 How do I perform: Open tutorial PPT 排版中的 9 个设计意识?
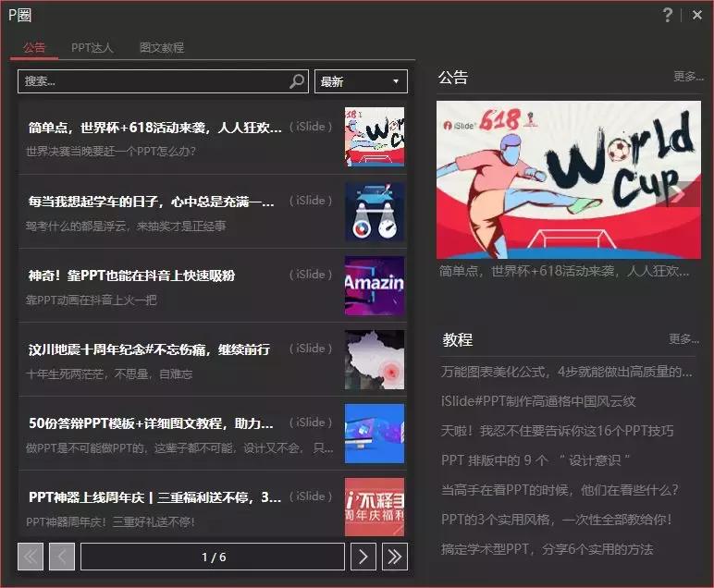pos(535,460)
